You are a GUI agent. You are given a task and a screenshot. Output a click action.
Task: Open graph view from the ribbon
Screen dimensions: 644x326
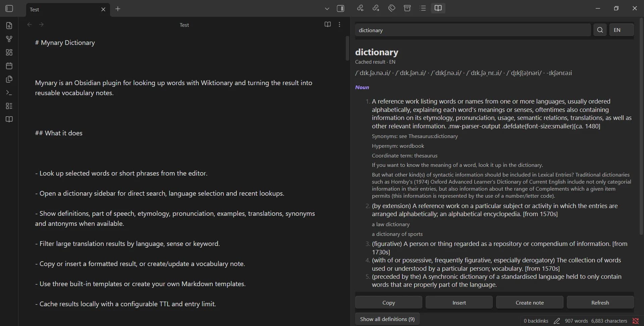[9, 39]
